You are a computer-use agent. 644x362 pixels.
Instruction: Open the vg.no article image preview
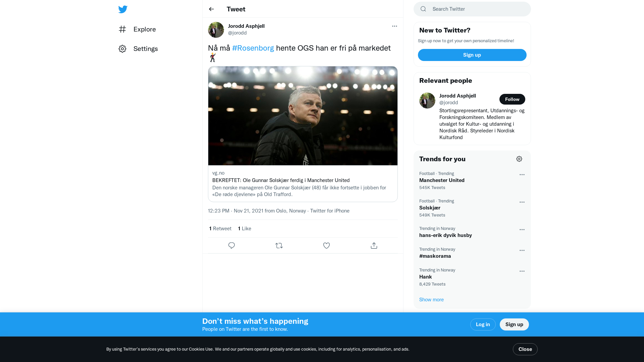click(x=303, y=116)
